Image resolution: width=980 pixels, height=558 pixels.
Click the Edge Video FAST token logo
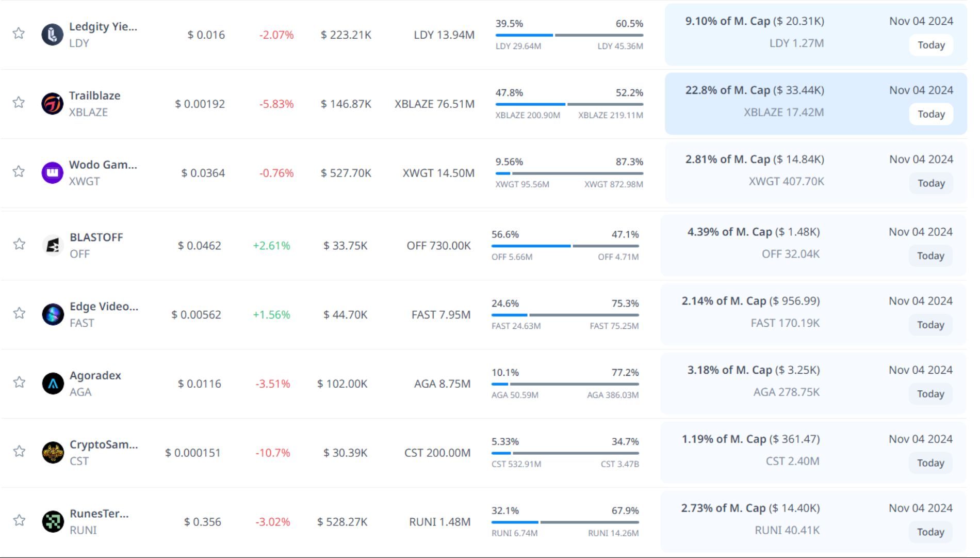(53, 314)
